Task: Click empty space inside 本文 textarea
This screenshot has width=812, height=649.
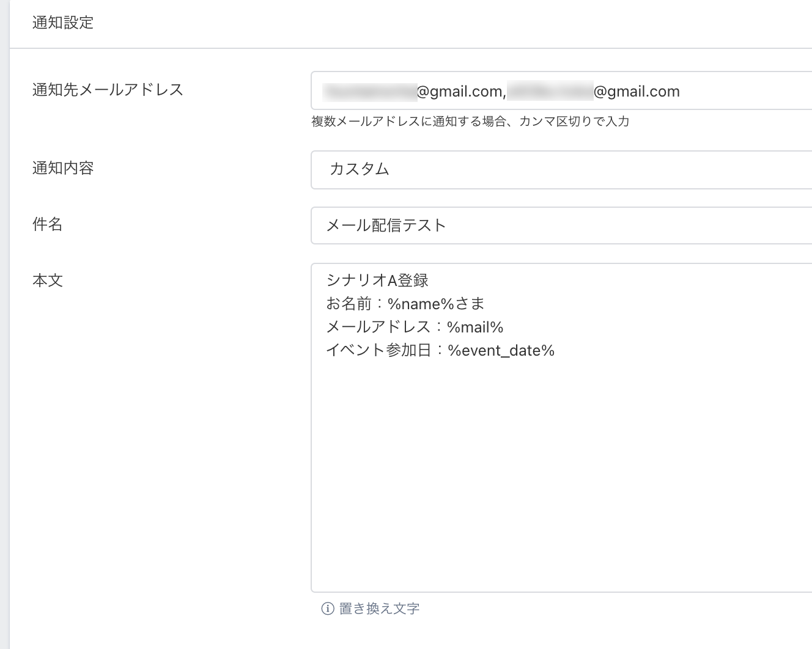Action: (x=561, y=477)
